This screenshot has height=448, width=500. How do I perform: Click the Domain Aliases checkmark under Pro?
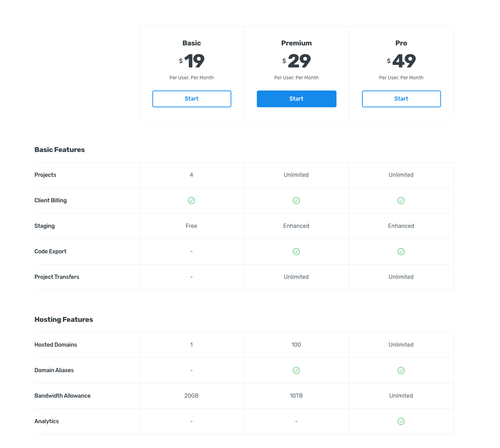coord(401,370)
